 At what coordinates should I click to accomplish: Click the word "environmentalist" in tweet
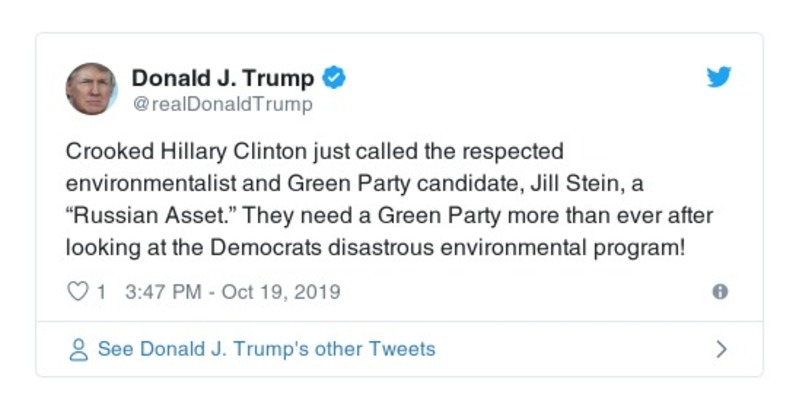click(142, 184)
